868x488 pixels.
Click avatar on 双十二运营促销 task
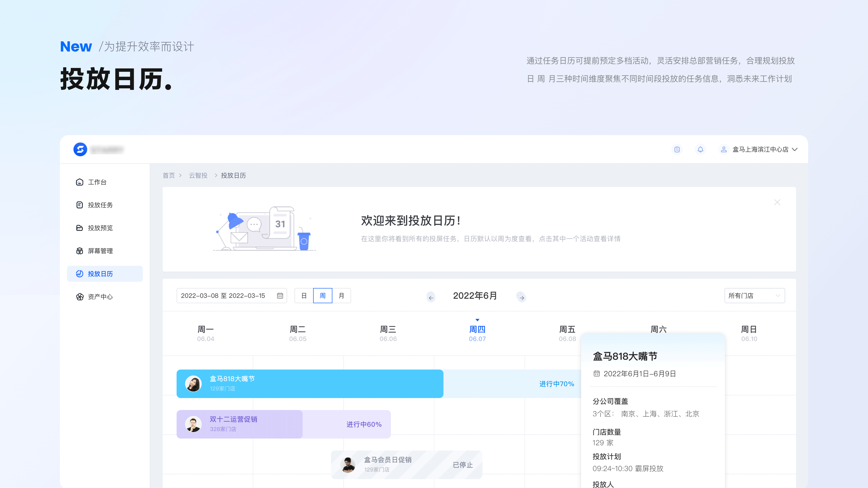[193, 424]
